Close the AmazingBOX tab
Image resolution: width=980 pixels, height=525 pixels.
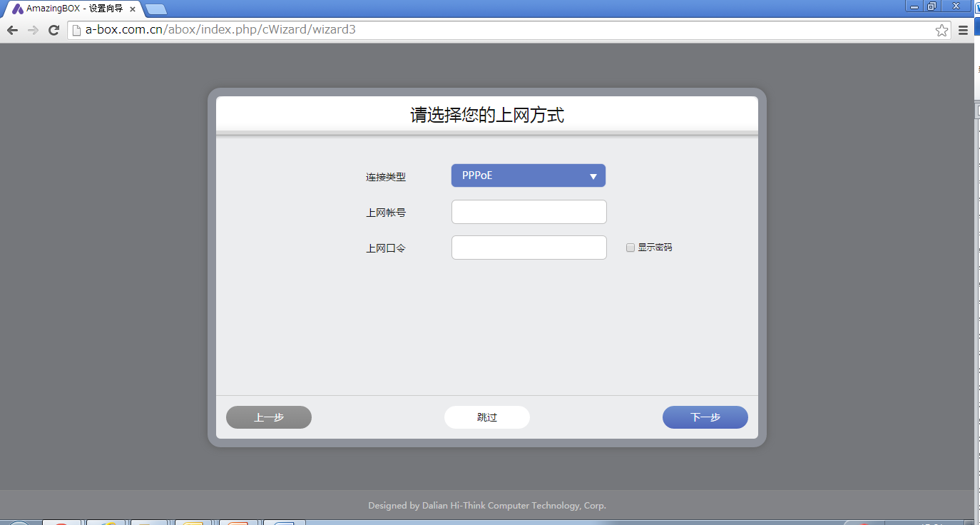(x=133, y=9)
